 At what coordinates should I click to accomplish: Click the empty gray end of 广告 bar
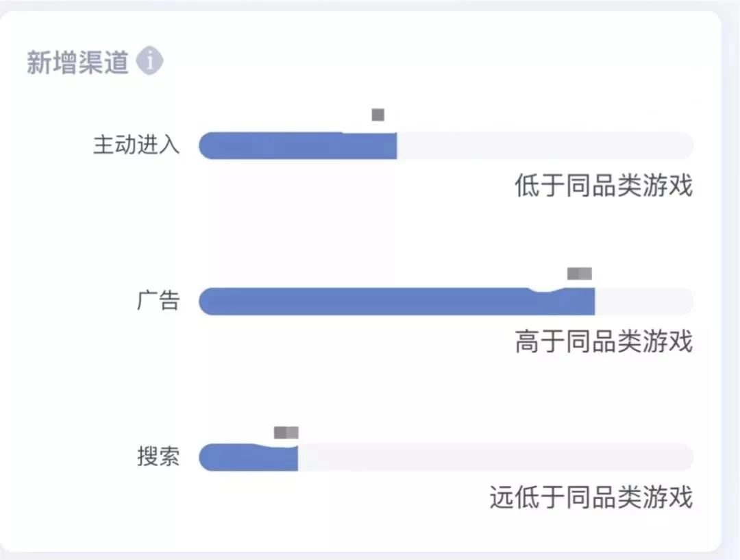644,301
